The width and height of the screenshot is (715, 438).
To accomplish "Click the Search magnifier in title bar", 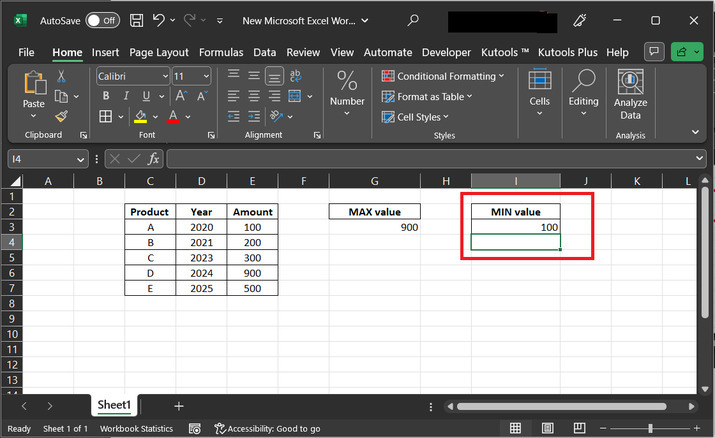I will tap(413, 20).
